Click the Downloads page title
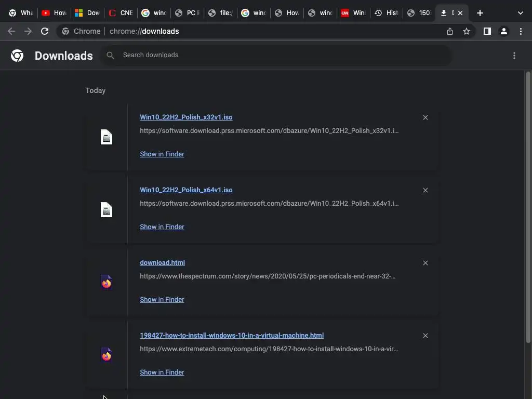 coord(64,56)
